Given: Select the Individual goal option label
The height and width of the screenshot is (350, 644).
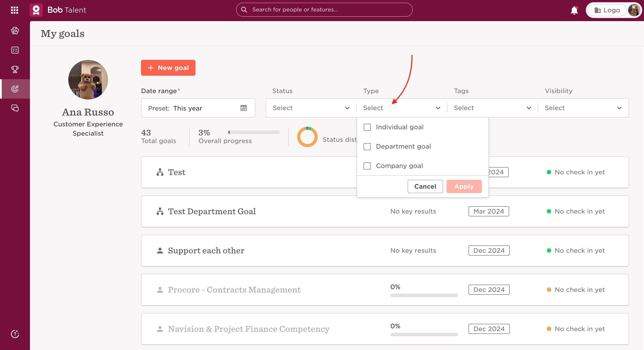Looking at the screenshot, I should 400,127.
